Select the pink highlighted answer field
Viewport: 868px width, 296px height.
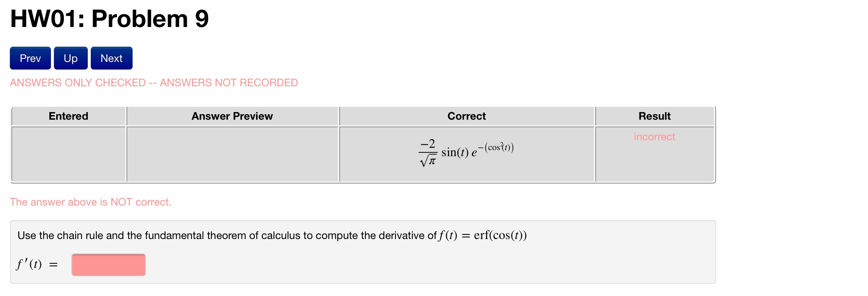[108, 264]
